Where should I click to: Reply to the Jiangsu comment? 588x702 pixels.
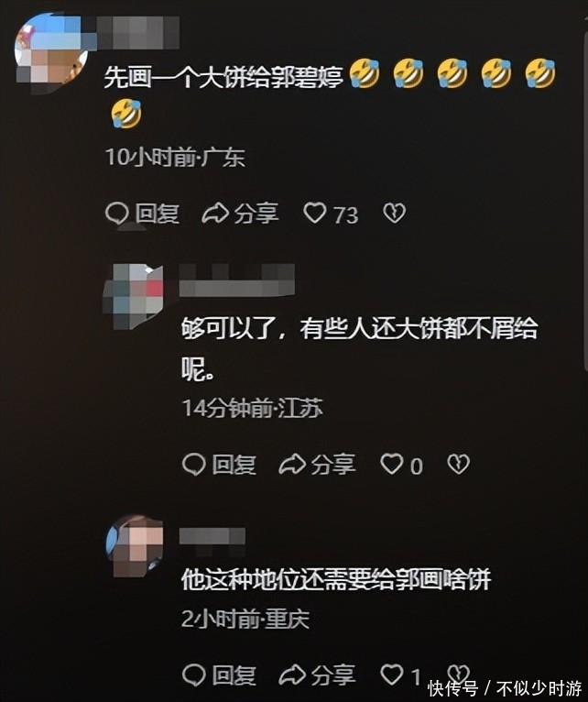point(219,465)
